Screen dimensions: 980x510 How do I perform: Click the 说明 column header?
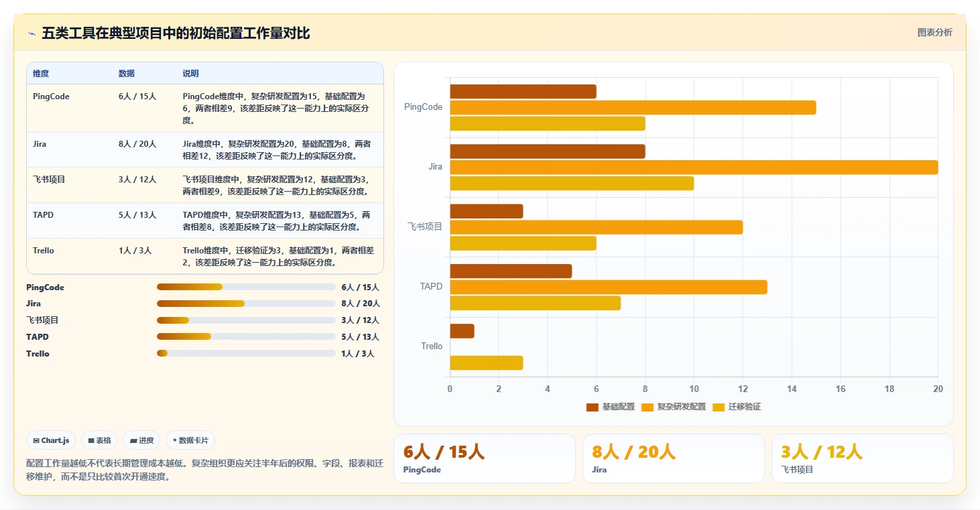pos(190,74)
